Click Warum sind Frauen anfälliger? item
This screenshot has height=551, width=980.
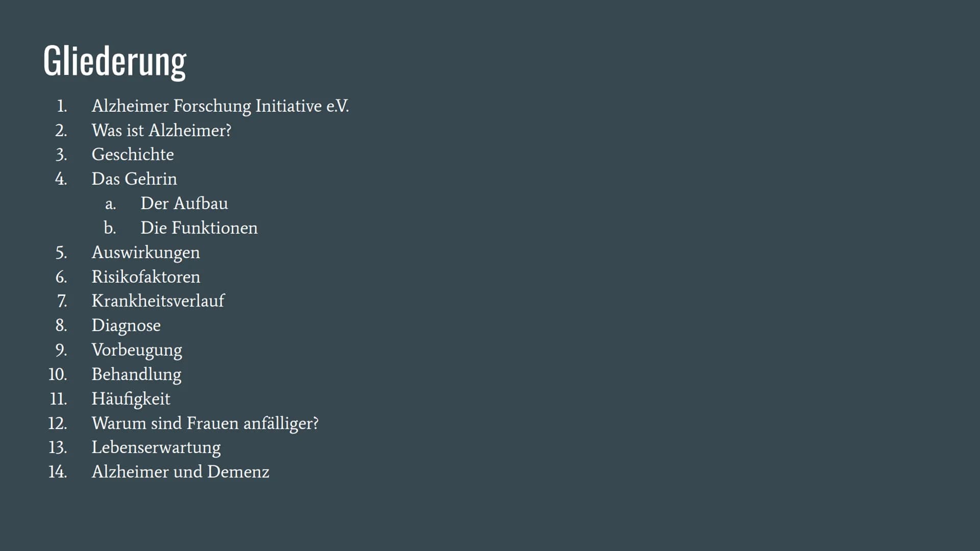point(205,423)
